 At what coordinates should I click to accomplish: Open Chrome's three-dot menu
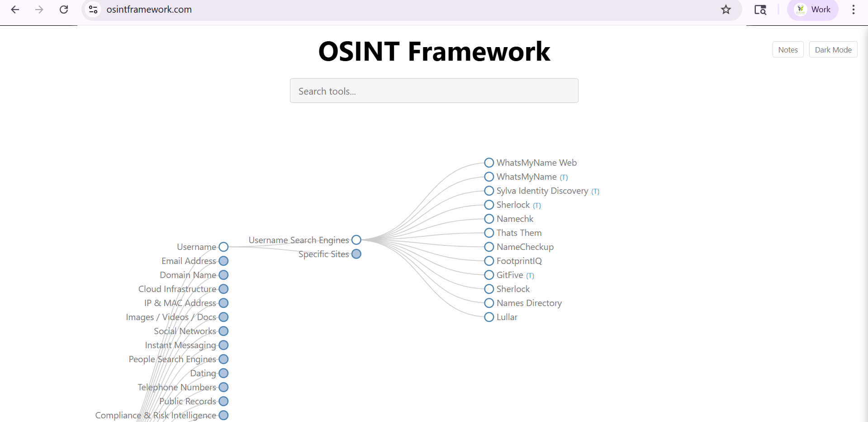pyautogui.click(x=854, y=10)
